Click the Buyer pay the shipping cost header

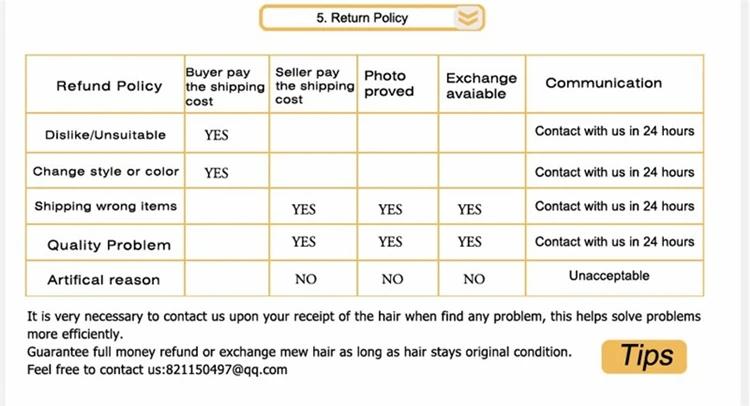tap(225, 87)
